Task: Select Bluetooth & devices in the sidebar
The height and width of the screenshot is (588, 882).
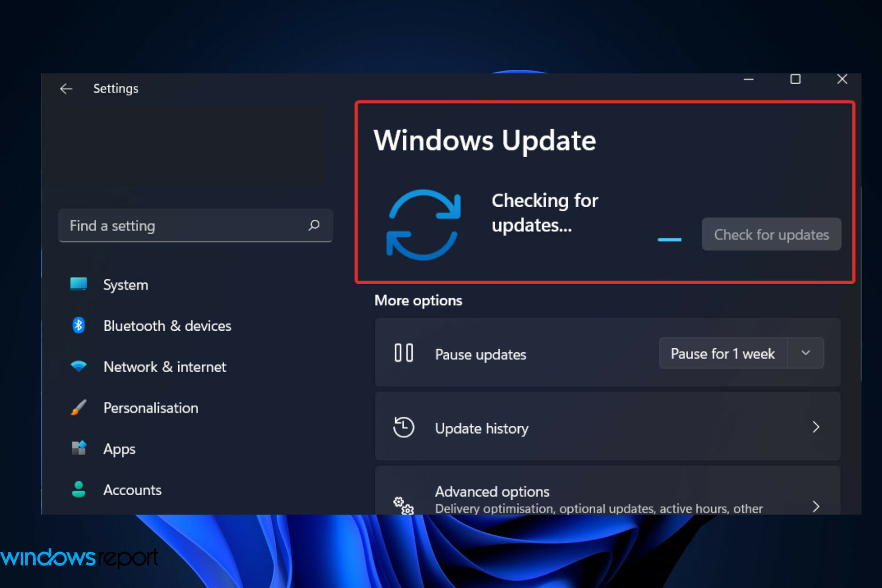Action: tap(167, 326)
